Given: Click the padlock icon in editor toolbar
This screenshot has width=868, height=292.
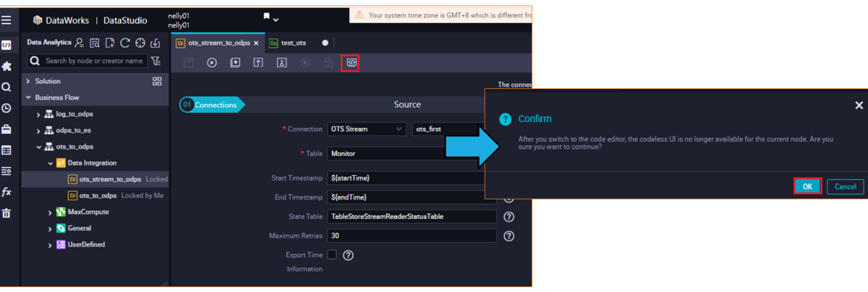Looking at the screenshot, I should click(x=328, y=63).
